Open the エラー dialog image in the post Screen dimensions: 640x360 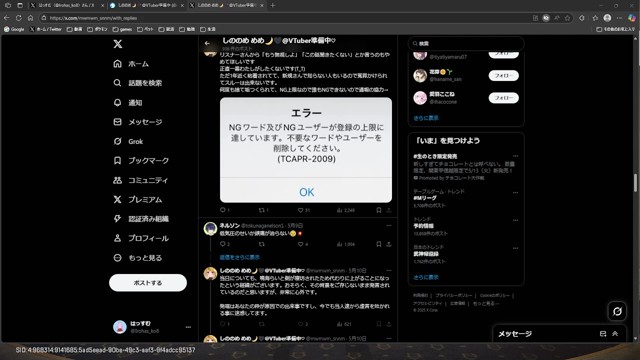(306, 150)
